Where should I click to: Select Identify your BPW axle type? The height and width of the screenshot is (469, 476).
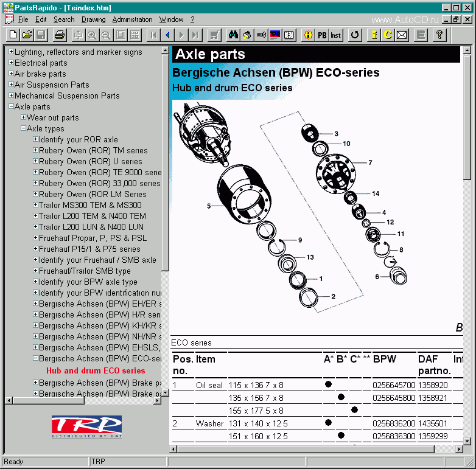[88, 282]
